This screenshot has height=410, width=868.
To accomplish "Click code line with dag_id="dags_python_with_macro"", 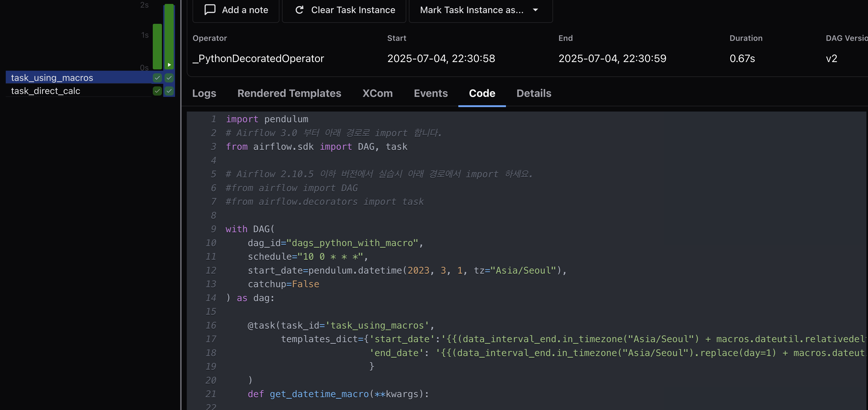I will 336,243.
